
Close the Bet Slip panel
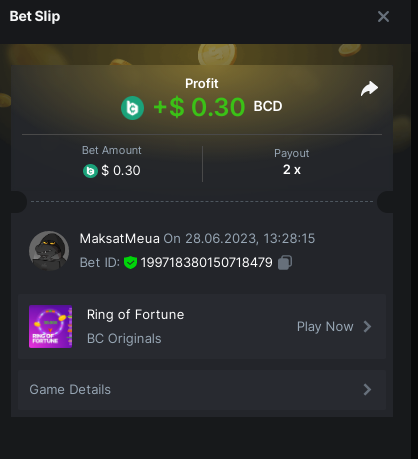(x=383, y=16)
